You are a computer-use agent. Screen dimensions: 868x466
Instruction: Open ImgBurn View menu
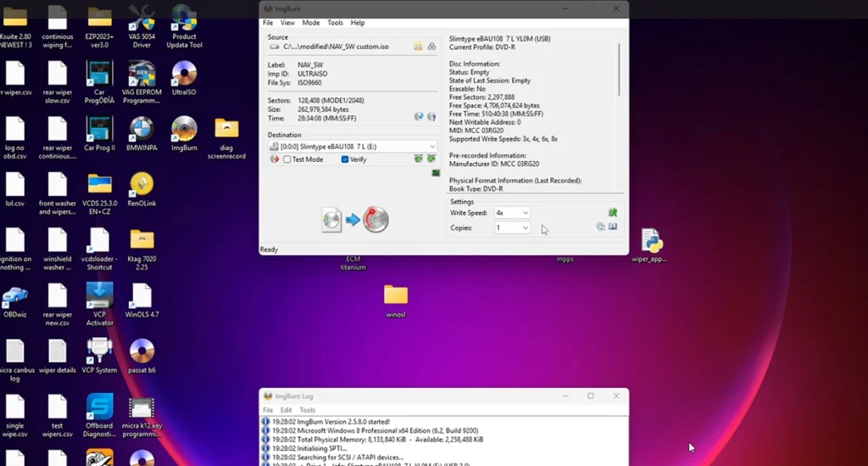[287, 23]
